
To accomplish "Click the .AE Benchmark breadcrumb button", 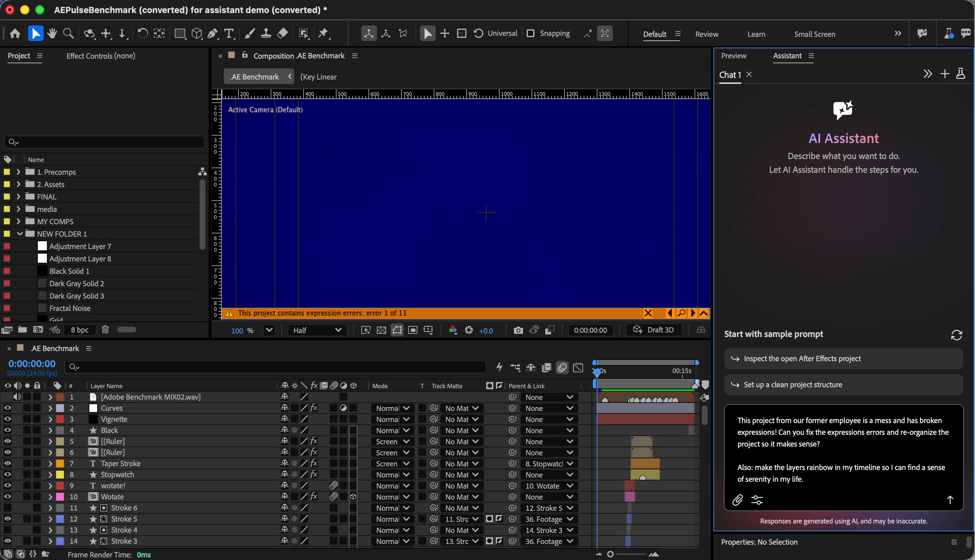I will (259, 77).
